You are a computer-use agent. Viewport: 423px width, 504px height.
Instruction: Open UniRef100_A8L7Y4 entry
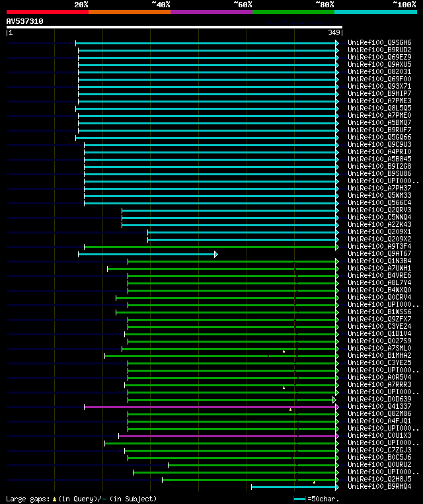click(379, 282)
